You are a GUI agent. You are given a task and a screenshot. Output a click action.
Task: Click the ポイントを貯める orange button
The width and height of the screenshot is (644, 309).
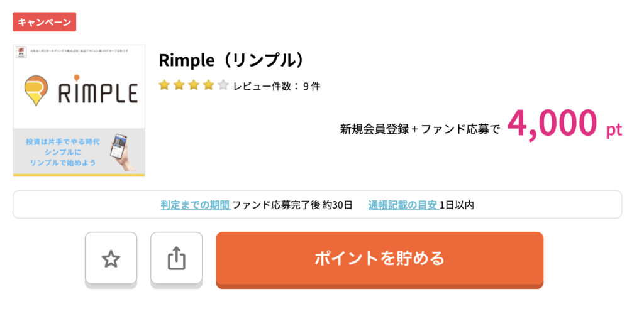tap(379, 258)
